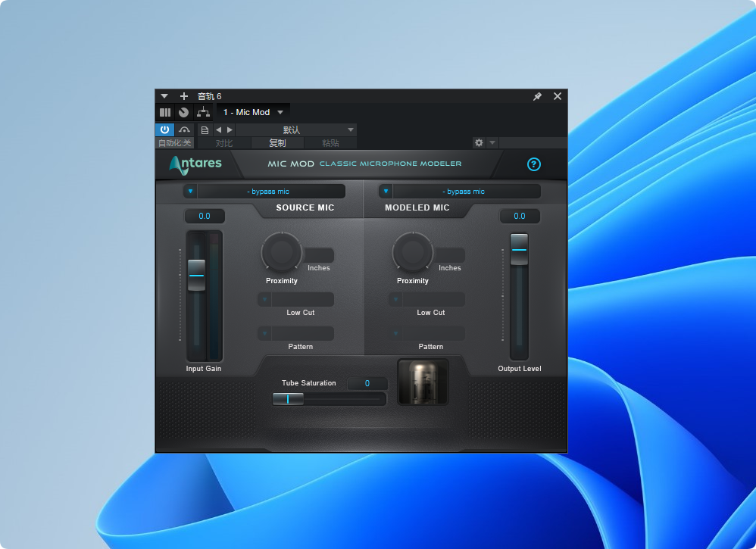Click the 音轨 6 track title
The image size is (756, 549).
click(x=209, y=96)
